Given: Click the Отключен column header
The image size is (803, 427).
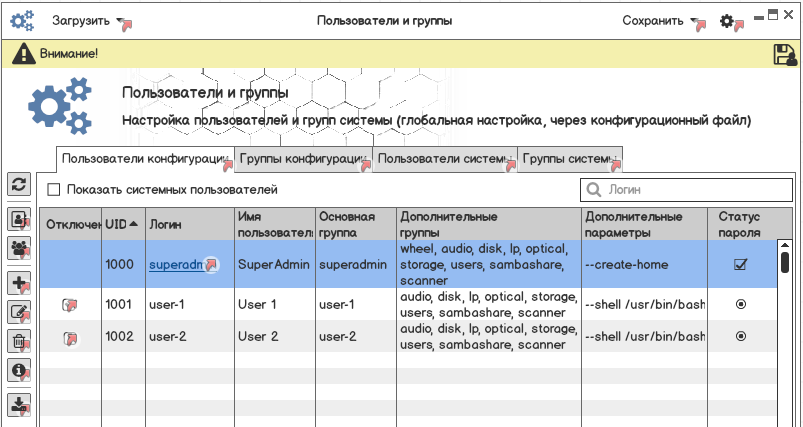Looking at the screenshot, I should pos(71,224).
